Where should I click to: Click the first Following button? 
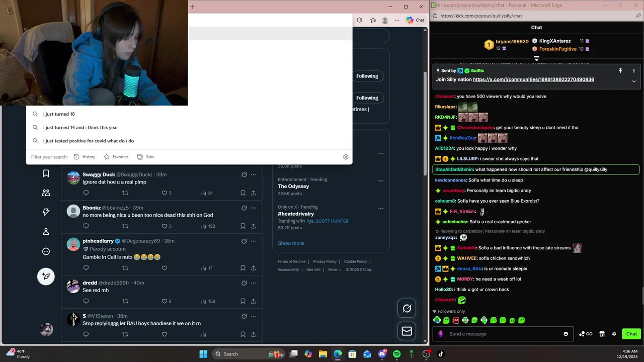[x=367, y=76]
